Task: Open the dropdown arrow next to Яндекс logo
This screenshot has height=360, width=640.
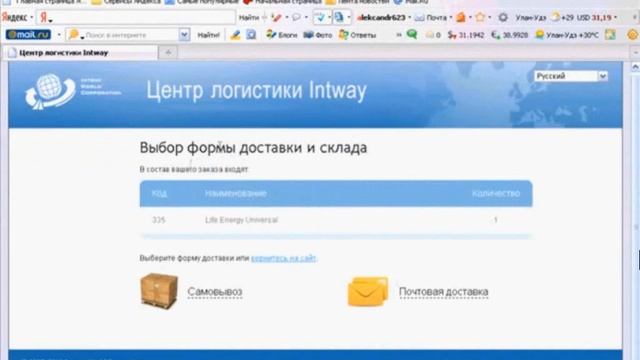Action: pyautogui.click(x=32, y=18)
